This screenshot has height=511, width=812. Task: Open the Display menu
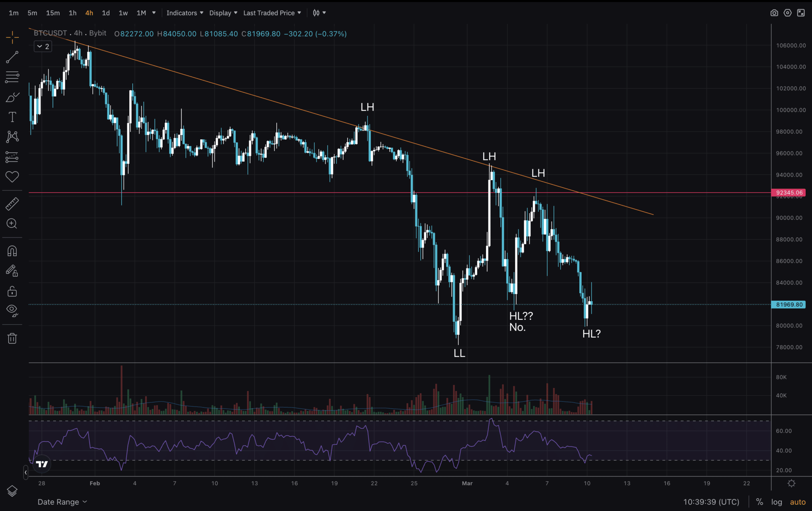point(223,13)
